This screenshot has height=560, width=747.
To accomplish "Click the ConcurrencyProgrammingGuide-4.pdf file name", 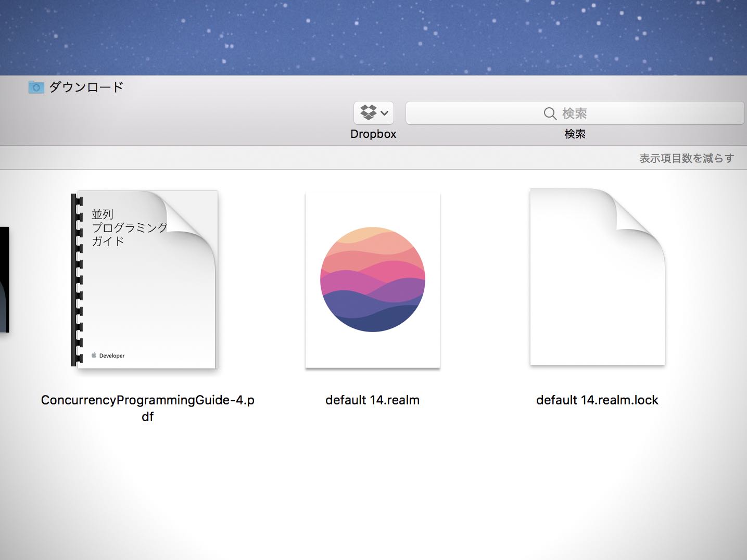I will 148,408.
